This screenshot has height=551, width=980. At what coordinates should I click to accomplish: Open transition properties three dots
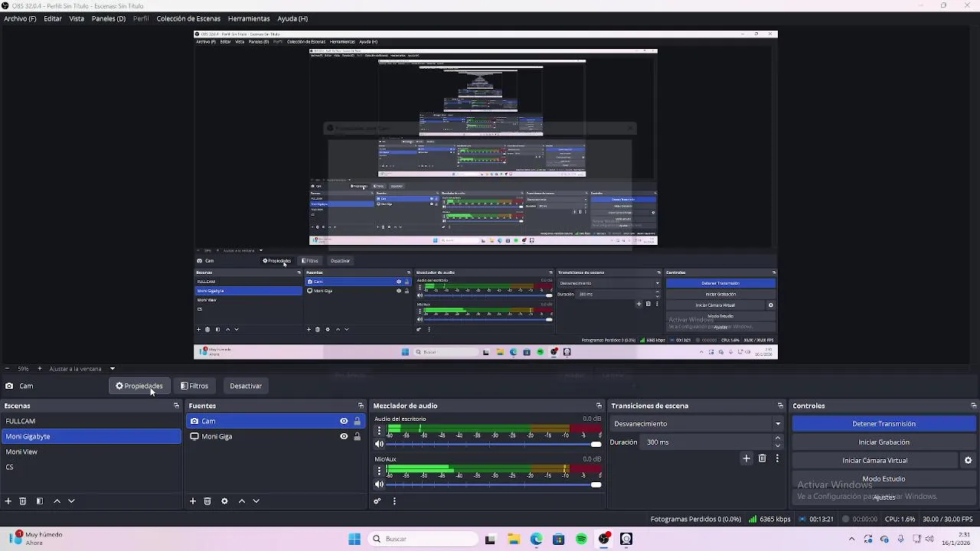pyautogui.click(x=777, y=458)
